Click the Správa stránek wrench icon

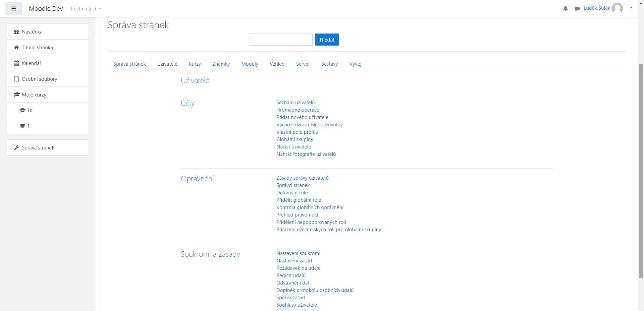[16, 148]
